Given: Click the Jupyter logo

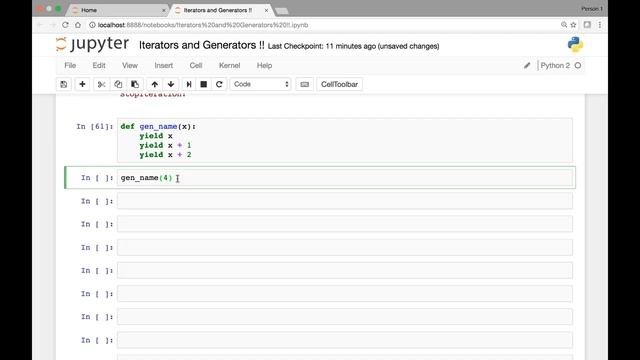Looking at the screenshot, I should point(92,44).
